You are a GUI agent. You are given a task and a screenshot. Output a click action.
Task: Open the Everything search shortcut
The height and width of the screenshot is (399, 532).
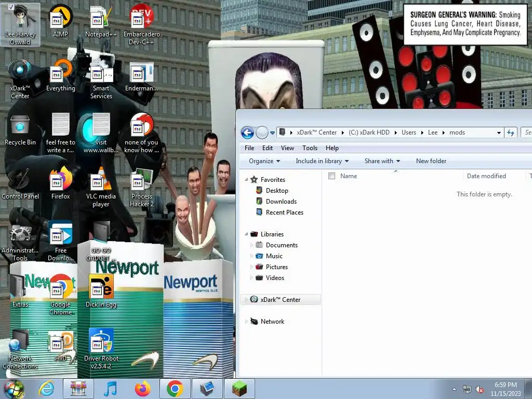(x=60, y=75)
